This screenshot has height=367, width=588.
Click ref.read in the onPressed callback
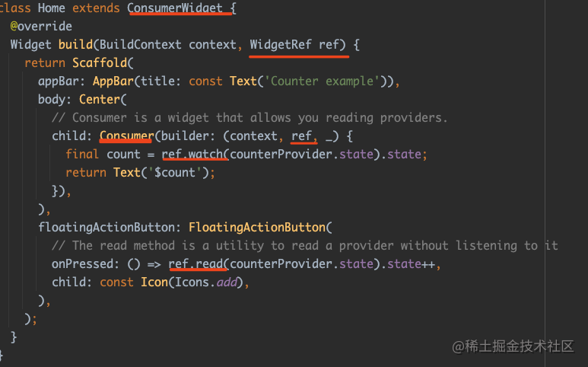click(x=195, y=263)
